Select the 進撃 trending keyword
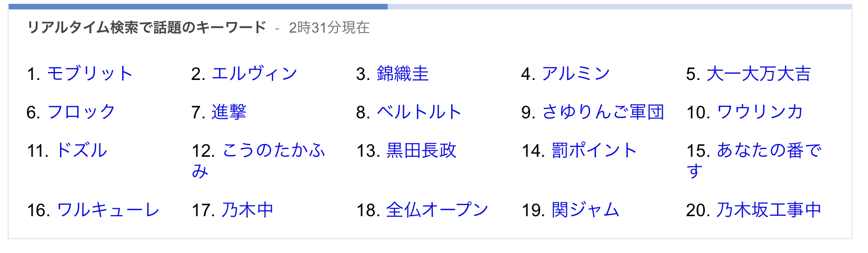The width and height of the screenshot is (868, 253). (229, 112)
